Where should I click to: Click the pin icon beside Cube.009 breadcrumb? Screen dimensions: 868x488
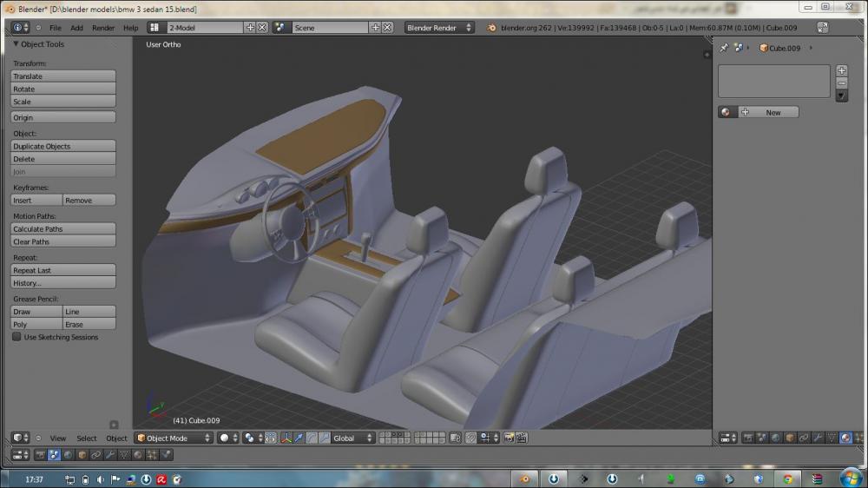click(x=725, y=48)
